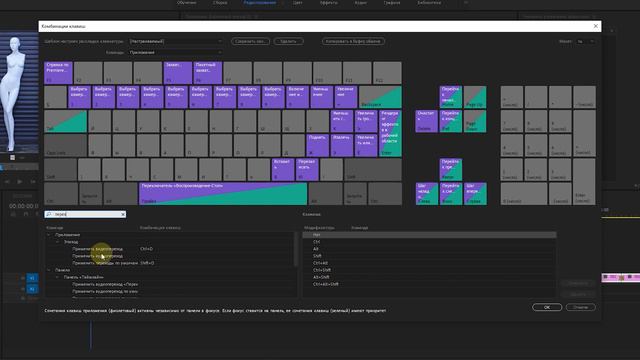Select the F12 key on the keyboard map
The image size is (640, 360).
tap(387, 73)
